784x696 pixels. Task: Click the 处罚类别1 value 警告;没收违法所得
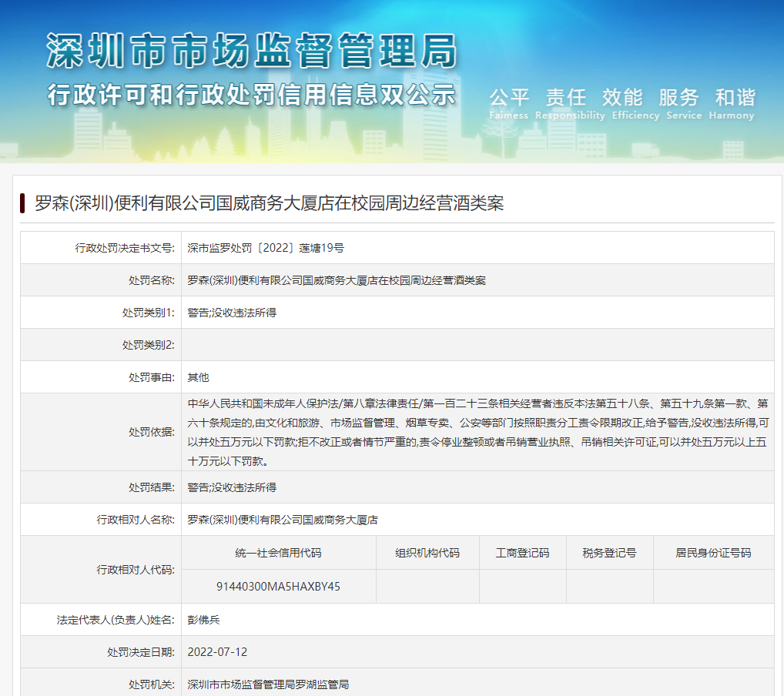point(232,313)
